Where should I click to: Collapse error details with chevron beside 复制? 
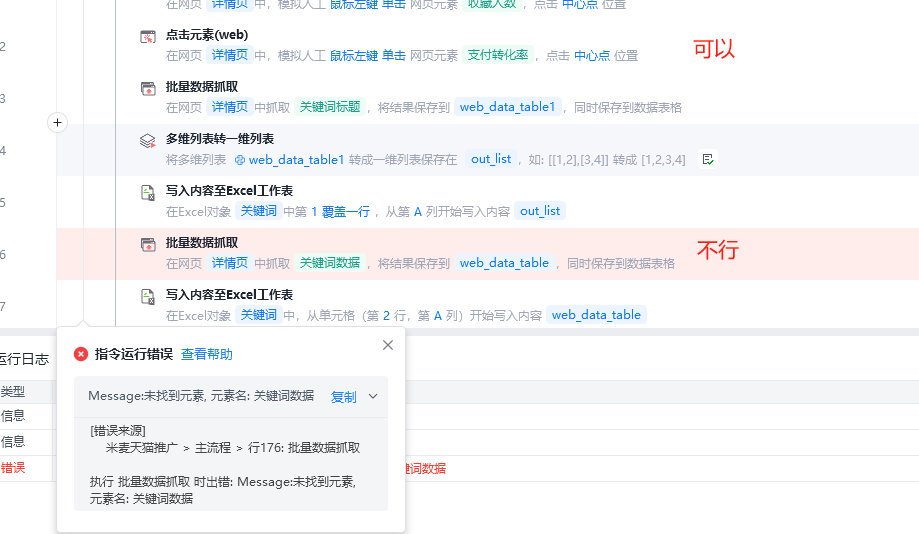[x=373, y=396]
